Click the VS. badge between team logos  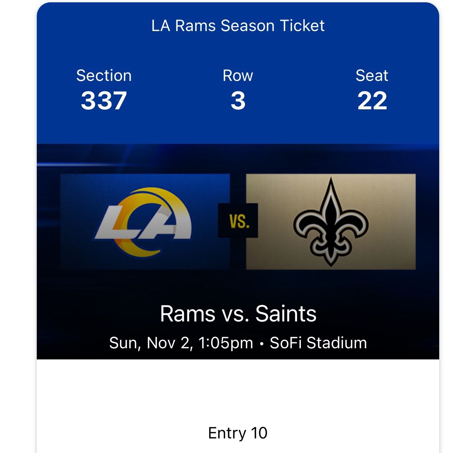(x=238, y=219)
